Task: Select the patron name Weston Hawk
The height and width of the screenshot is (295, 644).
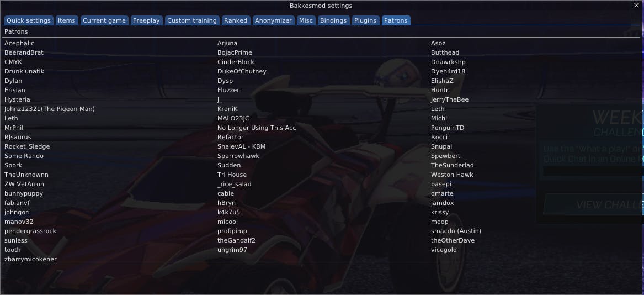Action: point(452,175)
